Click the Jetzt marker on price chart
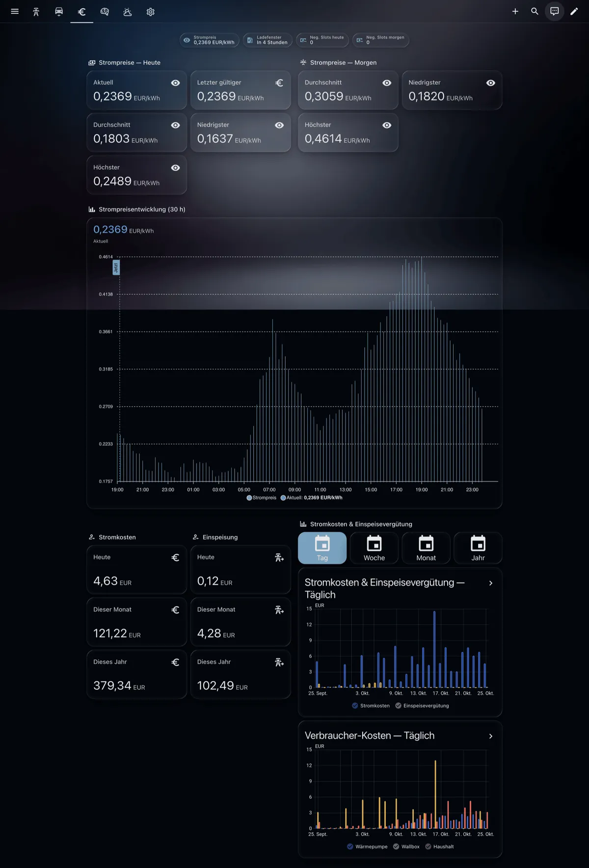Image resolution: width=589 pixels, height=868 pixels. (116, 268)
